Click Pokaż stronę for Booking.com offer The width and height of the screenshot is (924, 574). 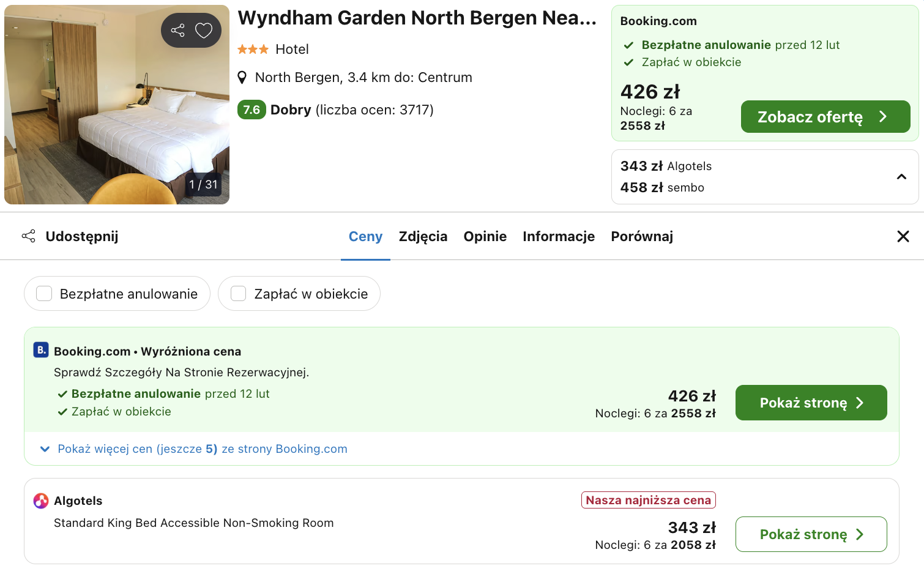click(811, 403)
